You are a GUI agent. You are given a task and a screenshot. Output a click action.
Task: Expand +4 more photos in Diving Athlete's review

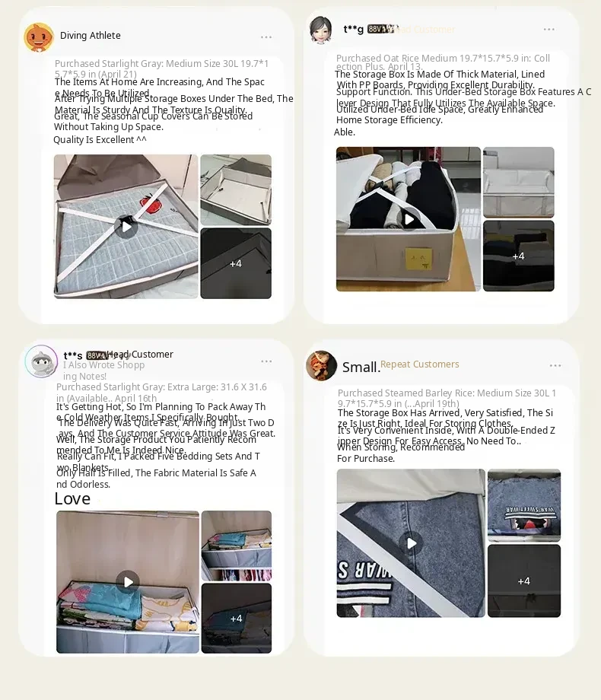tap(236, 263)
